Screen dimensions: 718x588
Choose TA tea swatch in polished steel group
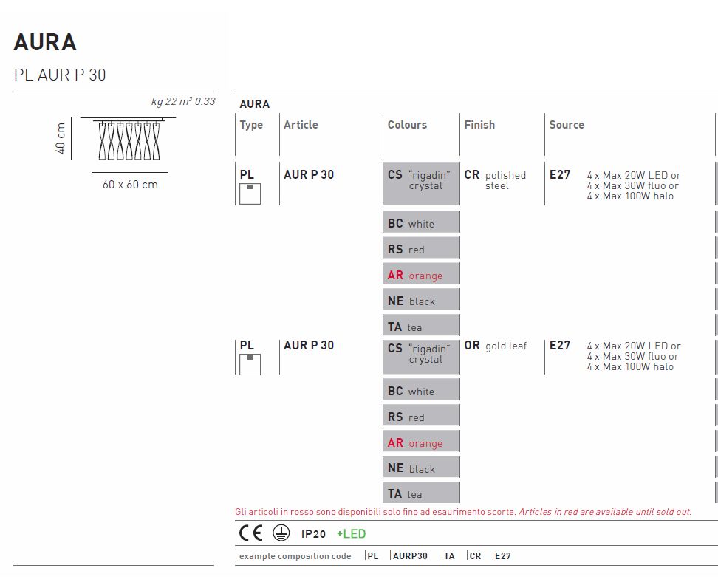click(x=421, y=327)
